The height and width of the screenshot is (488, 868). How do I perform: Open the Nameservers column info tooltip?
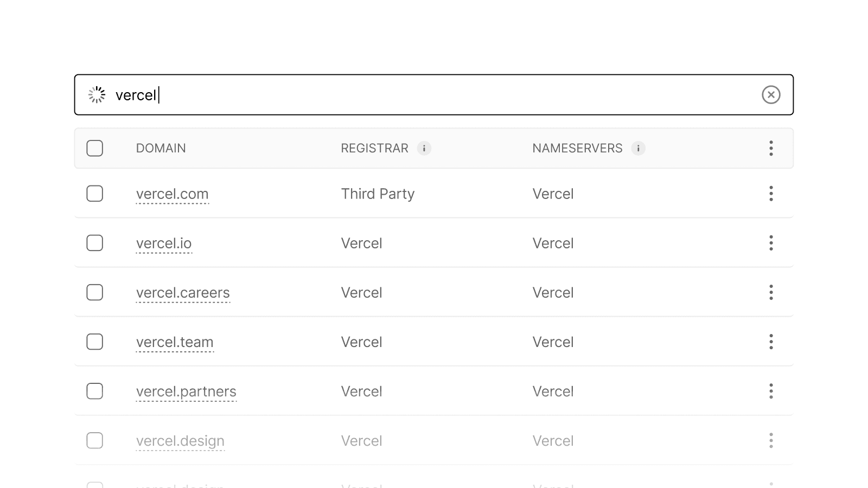point(638,148)
